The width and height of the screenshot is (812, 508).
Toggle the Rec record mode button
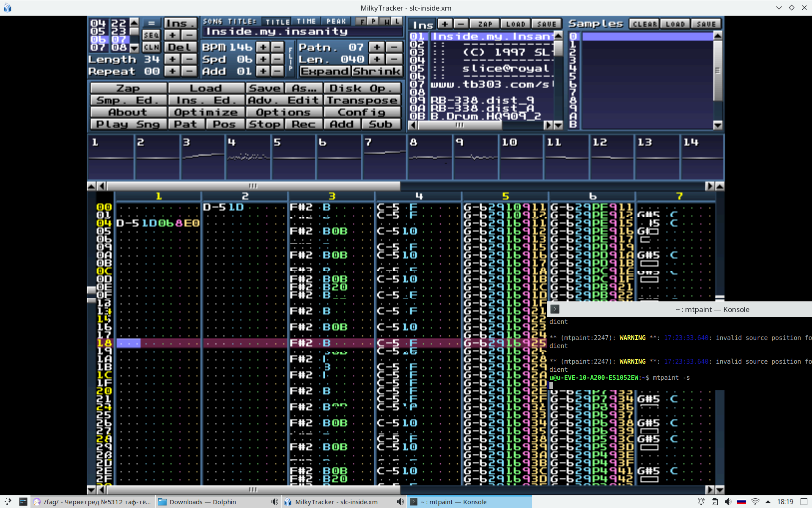point(303,124)
